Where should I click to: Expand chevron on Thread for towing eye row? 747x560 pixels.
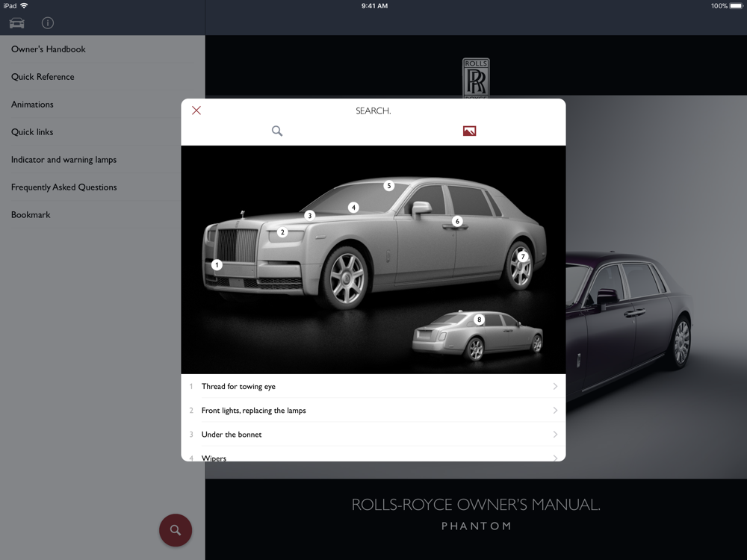[555, 386]
